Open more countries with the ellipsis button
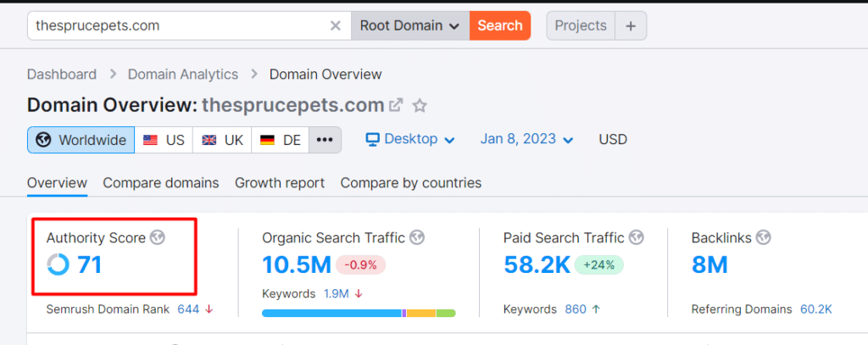The image size is (868, 345). pos(325,140)
